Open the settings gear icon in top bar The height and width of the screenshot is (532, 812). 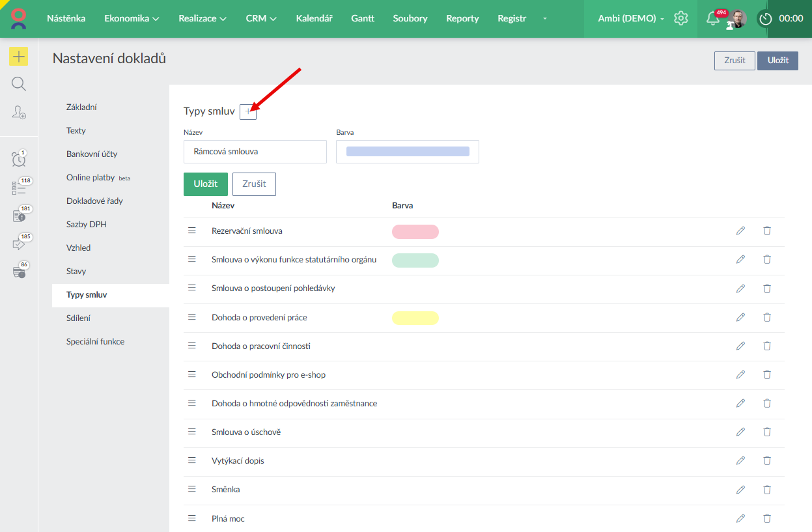pyautogui.click(x=681, y=18)
